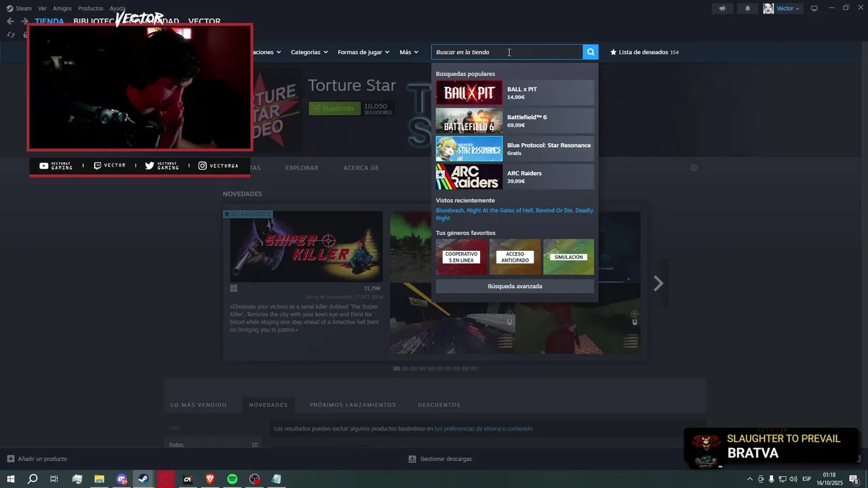
Task: Open Night At the Gates of Hell link
Action: pos(499,210)
